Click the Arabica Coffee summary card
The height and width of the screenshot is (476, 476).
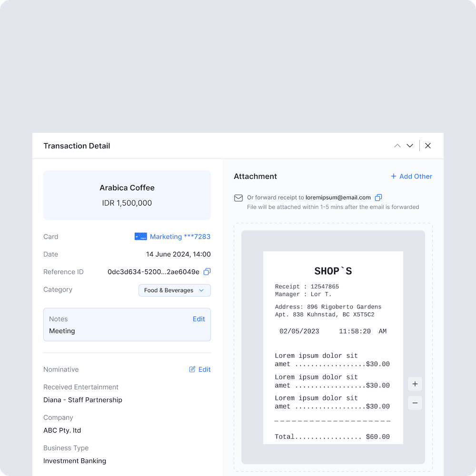tap(127, 195)
